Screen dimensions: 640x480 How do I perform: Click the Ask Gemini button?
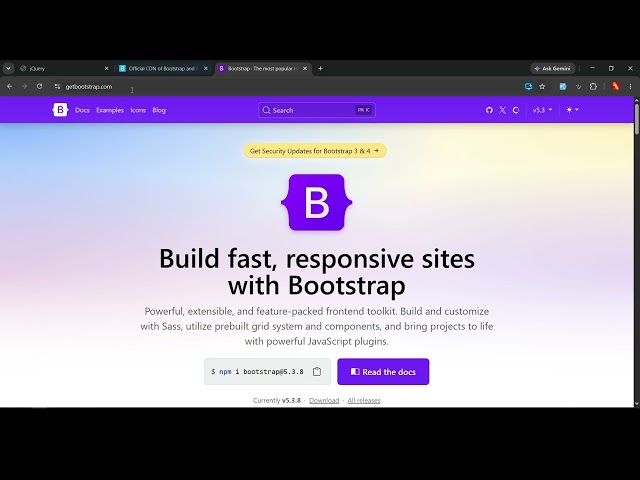coord(553,69)
